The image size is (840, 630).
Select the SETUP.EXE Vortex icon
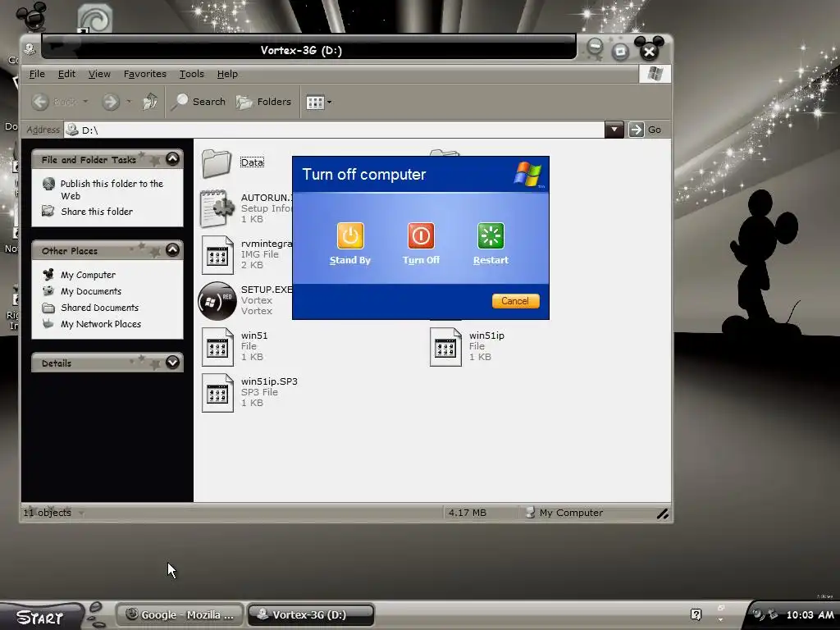coord(217,301)
